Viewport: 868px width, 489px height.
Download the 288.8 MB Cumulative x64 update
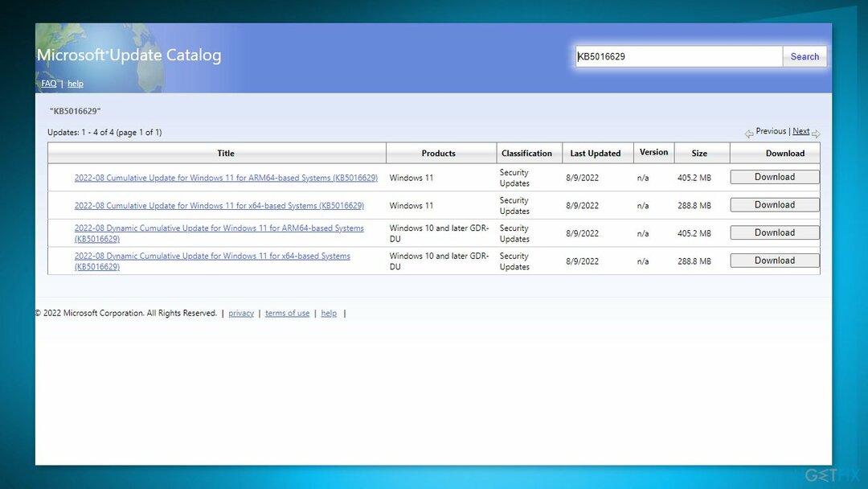(774, 205)
